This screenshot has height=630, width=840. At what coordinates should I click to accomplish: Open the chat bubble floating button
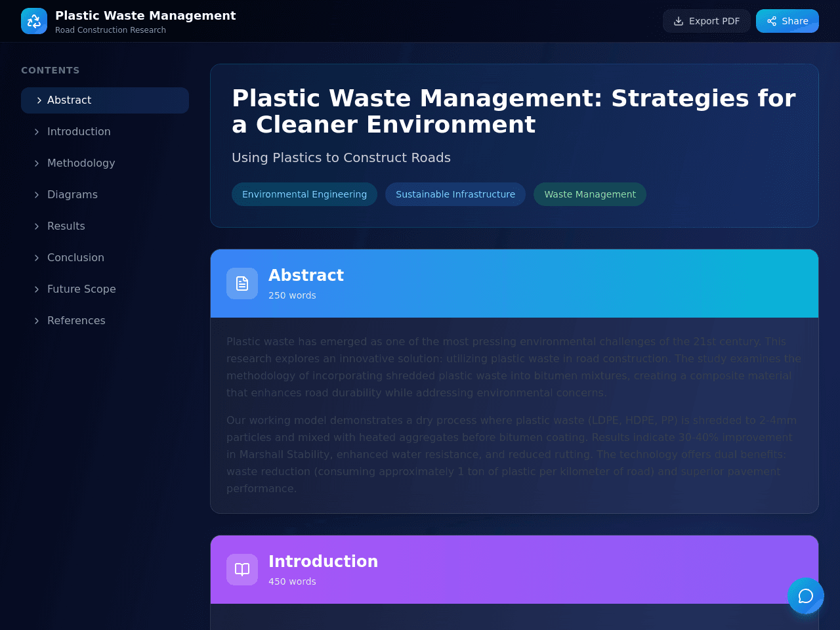click(x=806, y=596)
